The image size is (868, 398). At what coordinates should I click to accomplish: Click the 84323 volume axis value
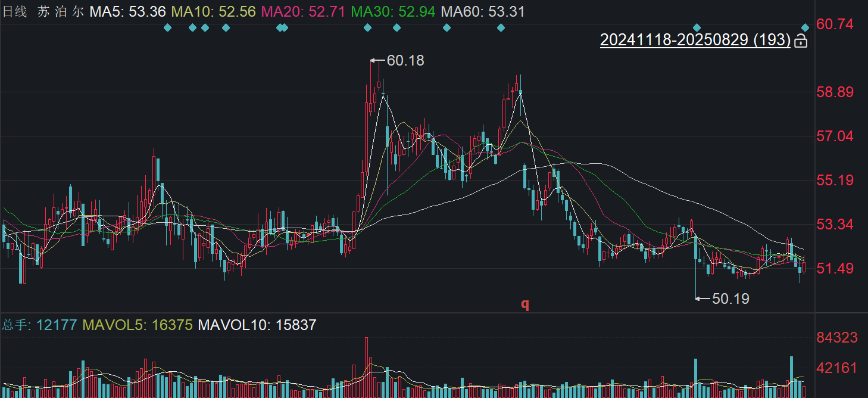coord(837,338)
